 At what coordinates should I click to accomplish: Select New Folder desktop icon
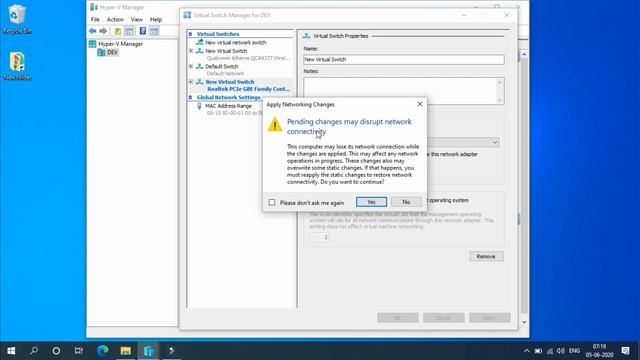17,65
